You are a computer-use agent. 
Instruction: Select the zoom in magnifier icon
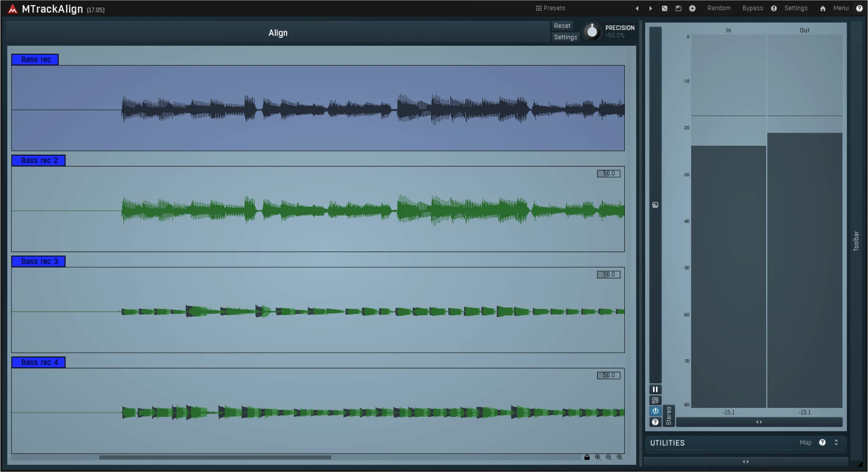[x=598, y=457]
